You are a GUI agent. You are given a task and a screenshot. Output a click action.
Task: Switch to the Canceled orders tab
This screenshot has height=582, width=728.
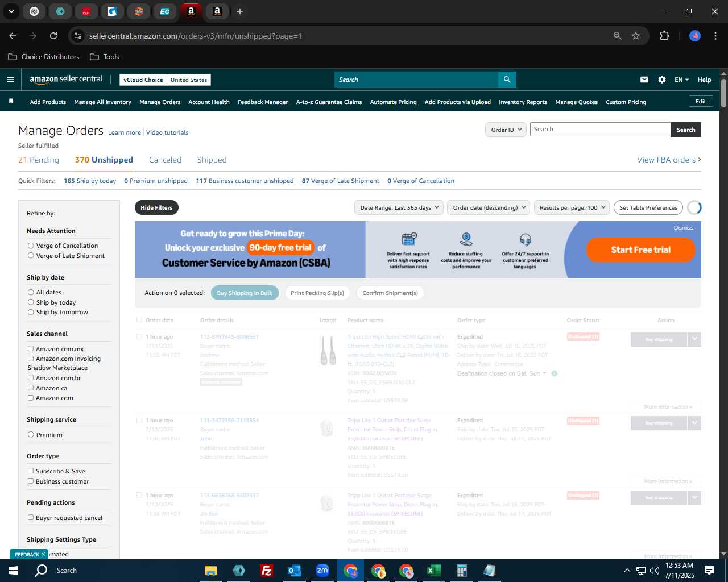(x=165, y=160)
